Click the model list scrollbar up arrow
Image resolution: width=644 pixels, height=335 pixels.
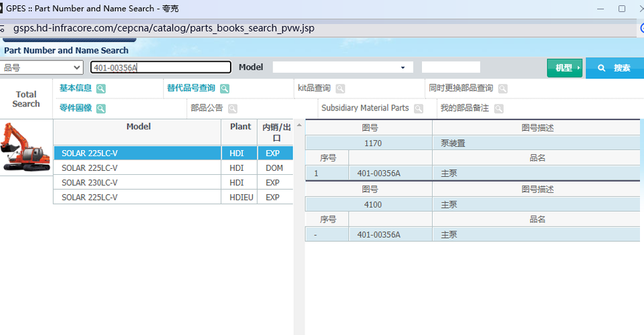pyautogui.click(x=299, y=125)
